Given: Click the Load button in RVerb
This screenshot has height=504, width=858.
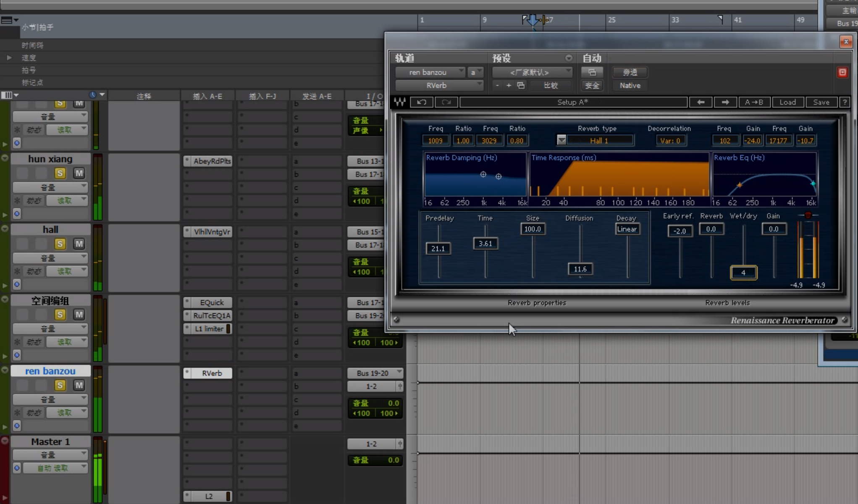Looking at the screenshot, I should (787, 102).
